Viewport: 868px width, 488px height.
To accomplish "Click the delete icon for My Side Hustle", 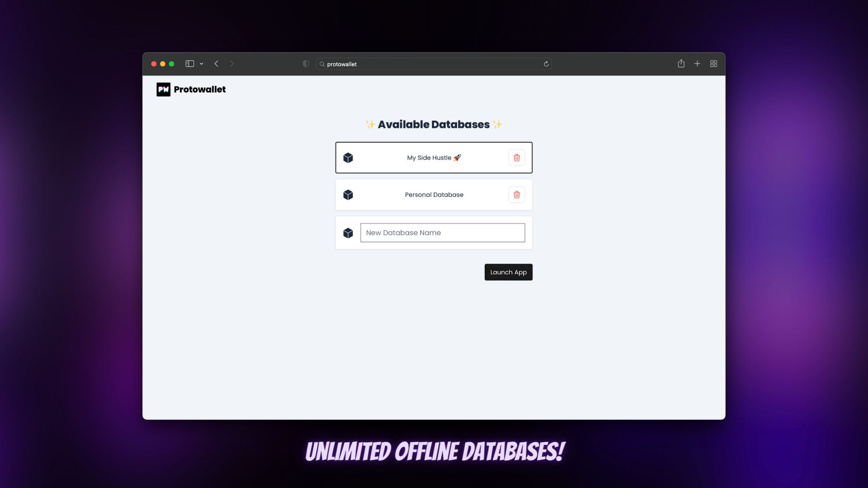I will (x=516, y=157).
